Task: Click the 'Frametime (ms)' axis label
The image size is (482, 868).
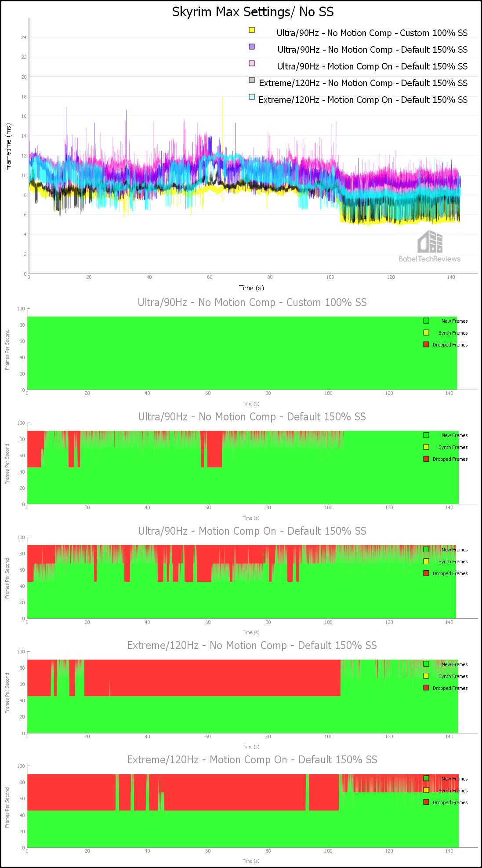Action: click(x=8, y=147)
